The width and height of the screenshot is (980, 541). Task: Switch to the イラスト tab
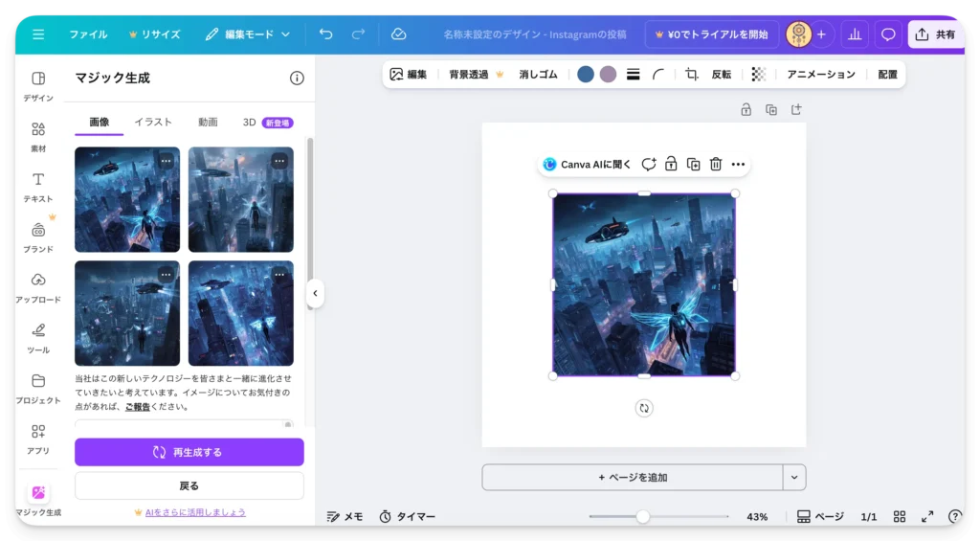153,122
